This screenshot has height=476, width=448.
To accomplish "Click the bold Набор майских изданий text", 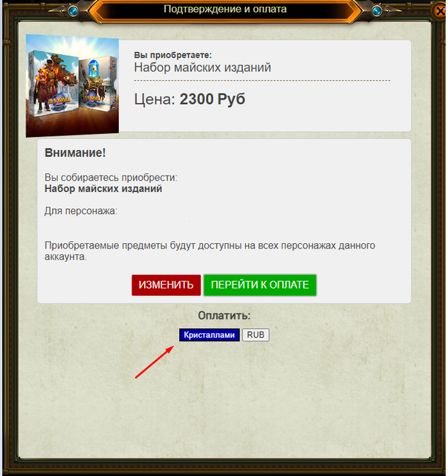I will [103, 189].
